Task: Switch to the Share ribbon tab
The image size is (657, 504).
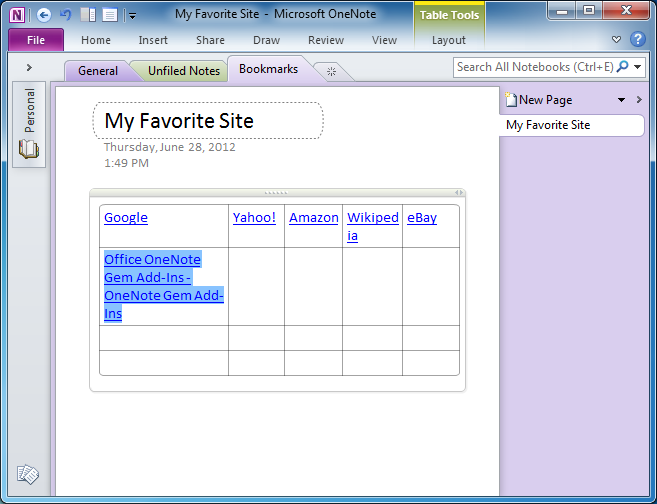Action: coord(210,40)
